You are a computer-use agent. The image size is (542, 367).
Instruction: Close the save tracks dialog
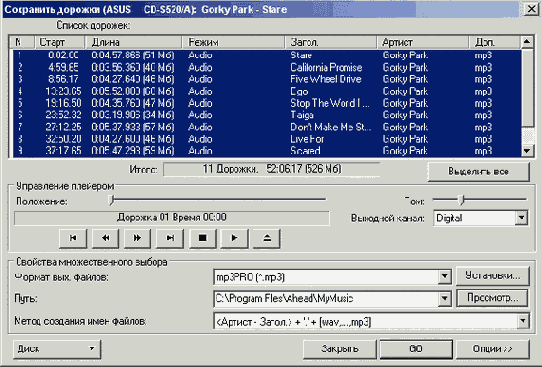click(531, 9)
